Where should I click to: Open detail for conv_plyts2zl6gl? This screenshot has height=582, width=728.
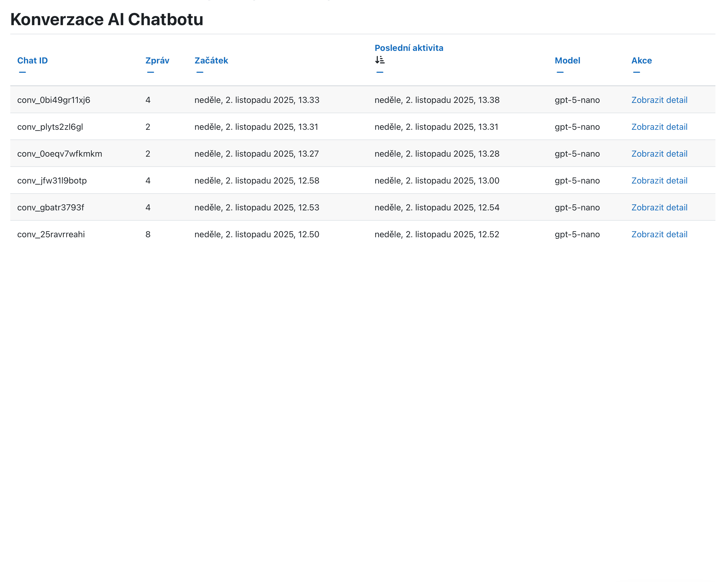659,127
